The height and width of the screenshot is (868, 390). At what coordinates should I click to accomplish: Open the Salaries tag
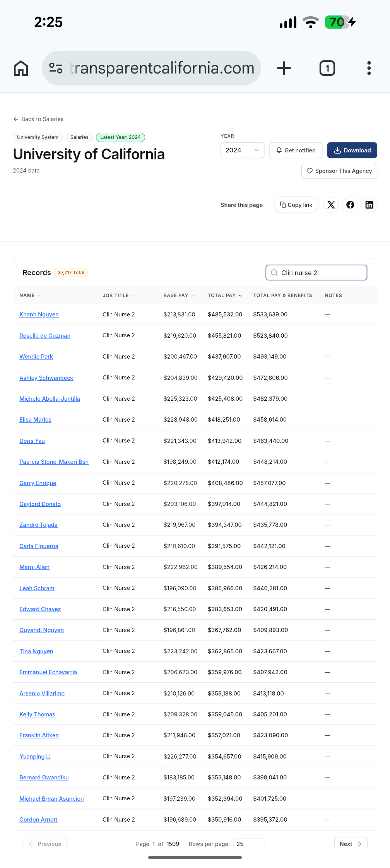79,137
